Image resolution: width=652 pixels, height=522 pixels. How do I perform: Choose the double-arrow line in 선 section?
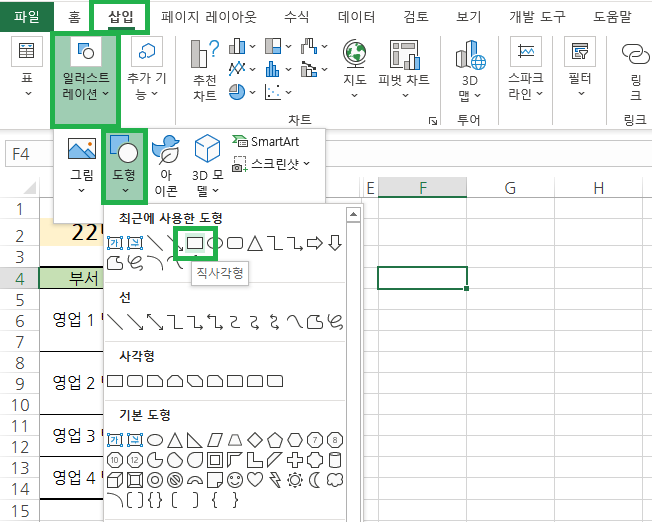(x=155, y=322)
